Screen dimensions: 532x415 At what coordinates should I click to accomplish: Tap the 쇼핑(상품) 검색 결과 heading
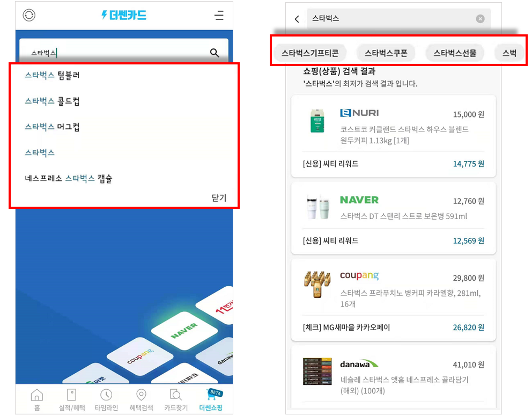point(339,71)
